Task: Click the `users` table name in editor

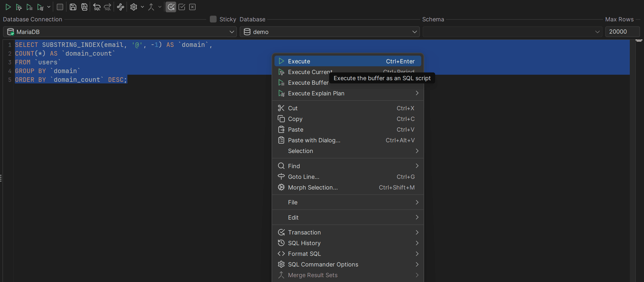Action: click(48, 62)
